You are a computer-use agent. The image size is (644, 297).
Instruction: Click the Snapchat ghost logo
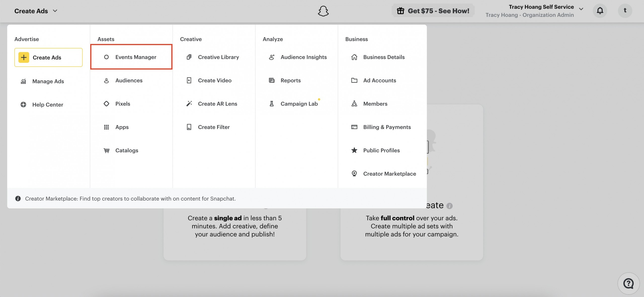click(x=323, y=11)
